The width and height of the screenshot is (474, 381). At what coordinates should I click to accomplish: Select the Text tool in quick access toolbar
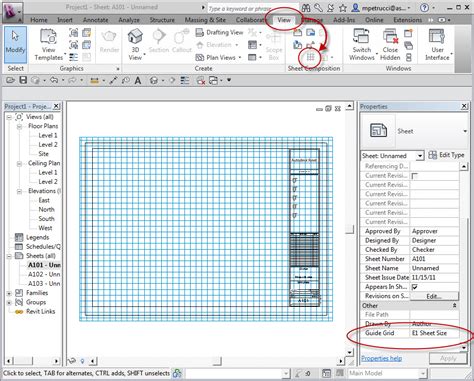pyautogui.click(x=138, y=80)
